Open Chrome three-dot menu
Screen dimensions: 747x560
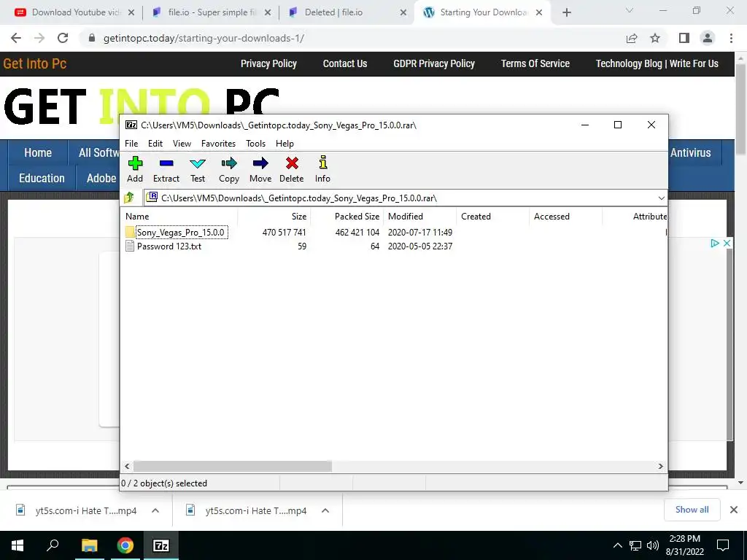click(731, 38)
